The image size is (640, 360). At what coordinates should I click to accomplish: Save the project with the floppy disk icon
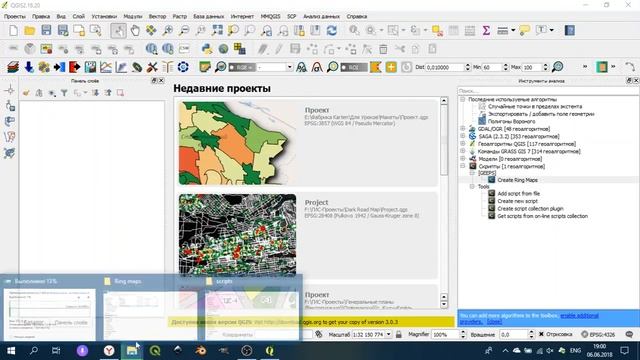[x=46, y=31]
